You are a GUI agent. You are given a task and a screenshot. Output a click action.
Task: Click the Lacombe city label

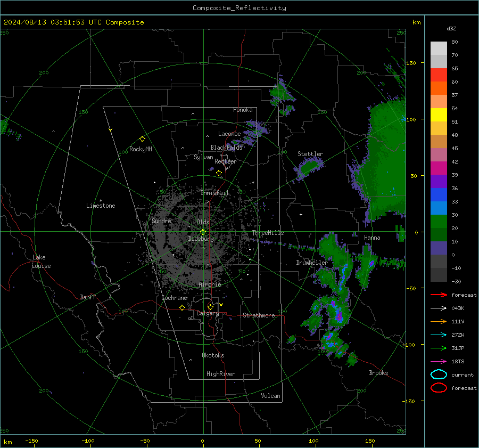coord(229,134)
